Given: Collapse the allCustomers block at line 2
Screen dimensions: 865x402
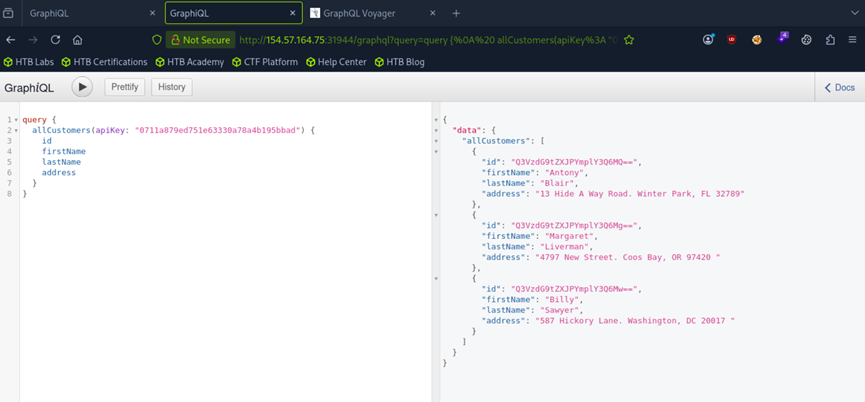Looking at the screenshot, I should pyautogui.click(x=16, y=131).
